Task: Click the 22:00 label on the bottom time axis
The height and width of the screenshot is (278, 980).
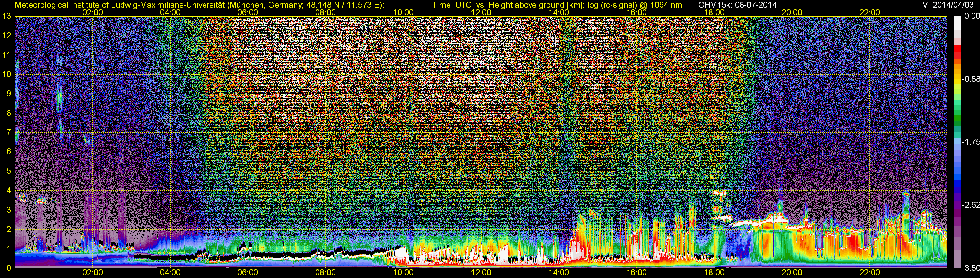Action: tap(870, 273)
